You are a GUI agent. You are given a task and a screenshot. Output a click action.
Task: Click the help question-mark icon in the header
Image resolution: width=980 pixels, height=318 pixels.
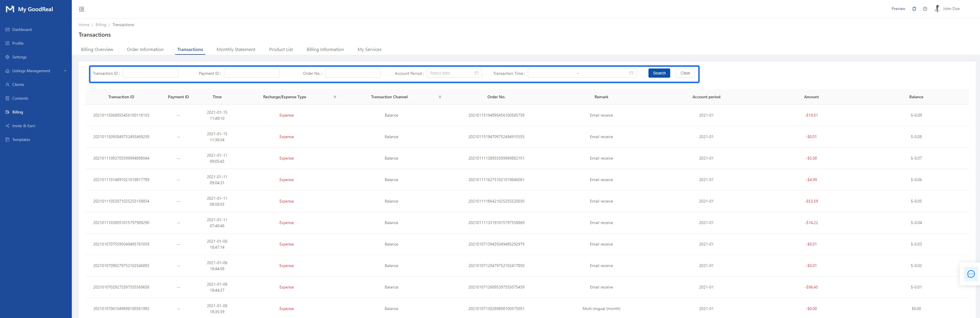[925, 8]
